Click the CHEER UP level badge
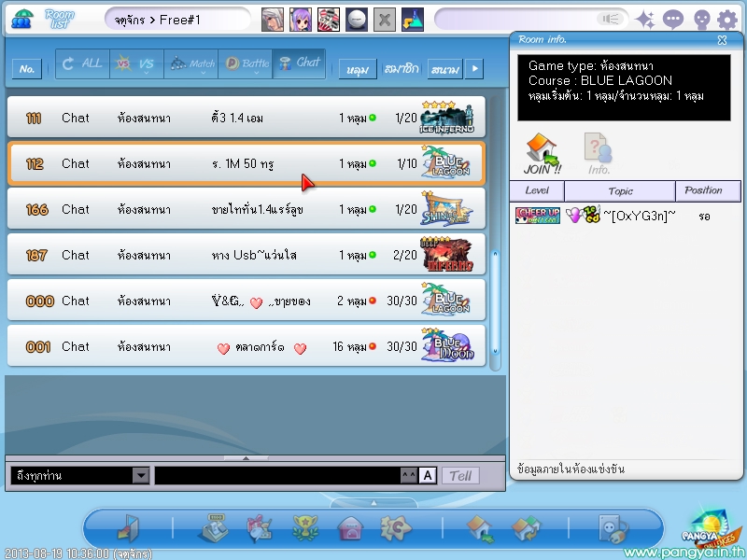Screen dimensions: 747x560 point(538,216)
